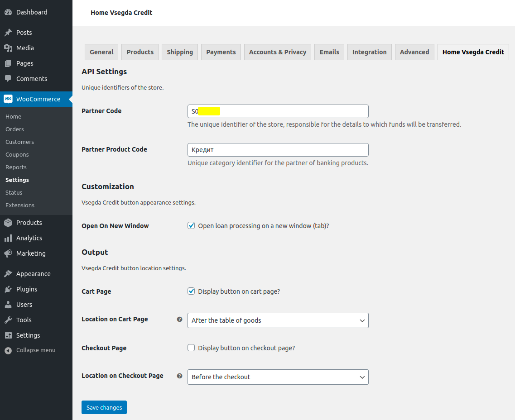
Task: Click the WooCommerce Woo logo icon
Action: click(x=8, y=99)
